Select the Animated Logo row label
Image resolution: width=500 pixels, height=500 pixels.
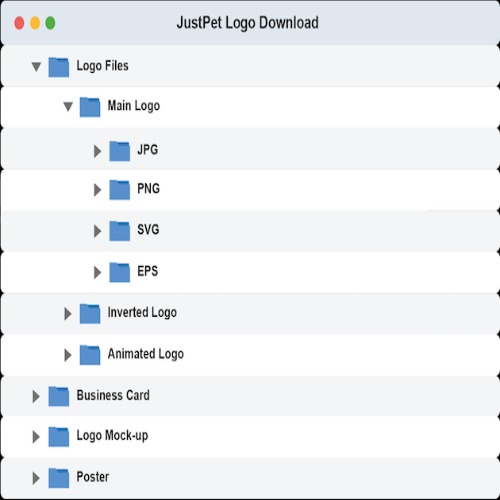click(146, 354)
